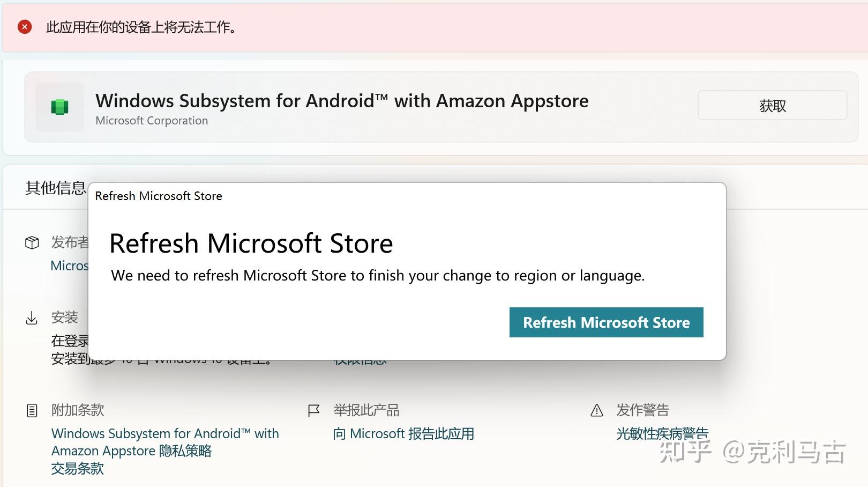Select the app title Windows Subsystem for Android

click(342, 101)
